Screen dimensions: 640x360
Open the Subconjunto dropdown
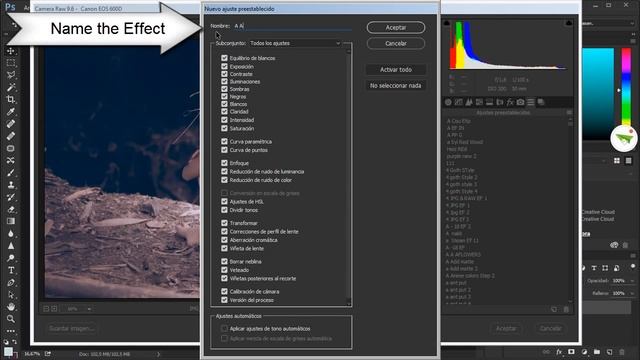(295, 43)
